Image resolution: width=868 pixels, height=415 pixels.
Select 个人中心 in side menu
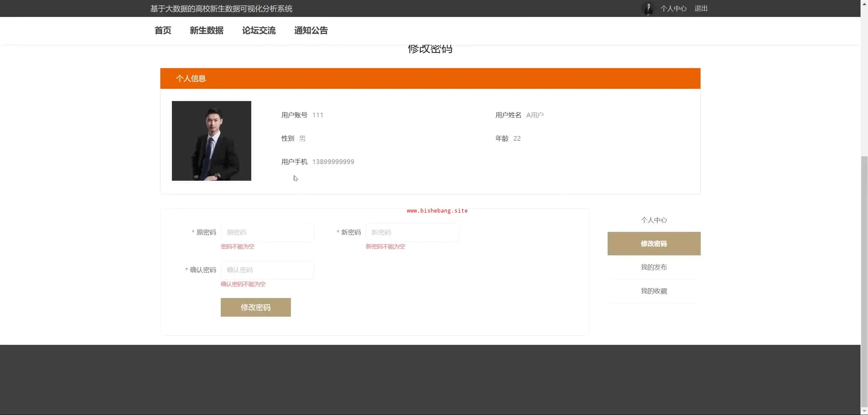[654, 220]
